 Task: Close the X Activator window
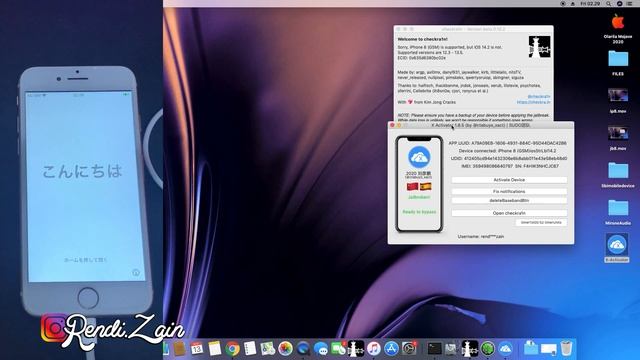tap(393, 125)
